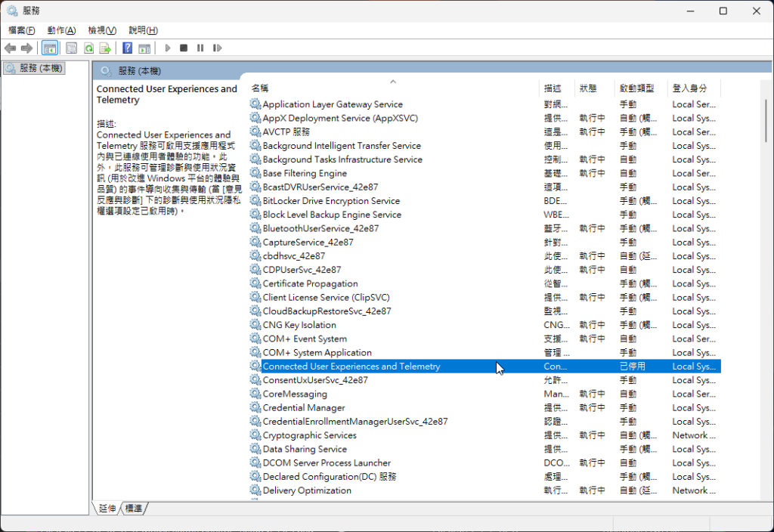This screenshot has width=774, height=532.
Task: Sort services by the 名稱 column header
Action: (260, 88)
